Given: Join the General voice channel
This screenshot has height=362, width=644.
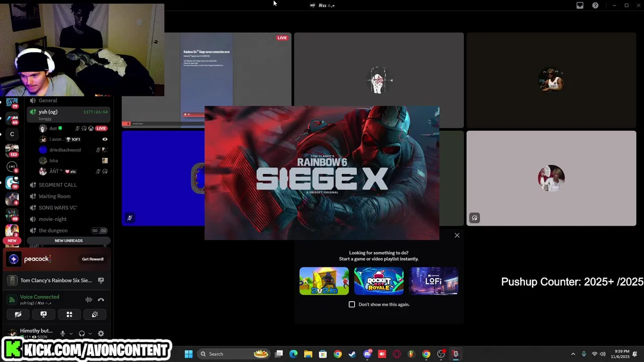Looking at the screenshot, I should (68, 101).
